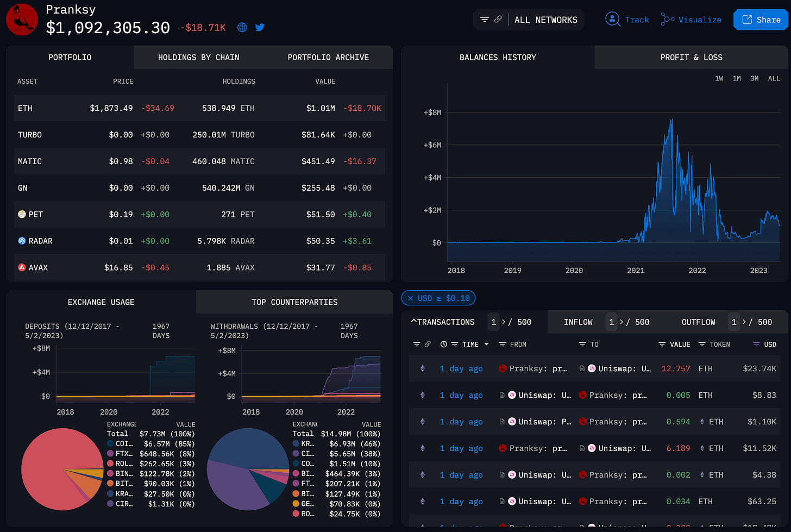Image resolution: width=791 pixels, height=532 pixels.
Task: Open the TOKEN column filter
Action: [702, 345]
